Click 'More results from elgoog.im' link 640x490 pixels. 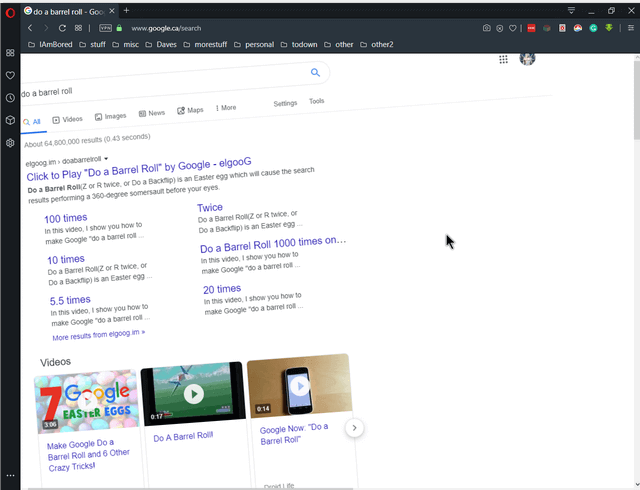98,335
